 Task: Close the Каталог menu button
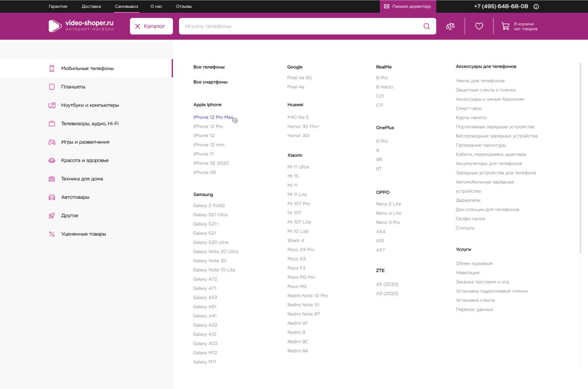[151, 26]
